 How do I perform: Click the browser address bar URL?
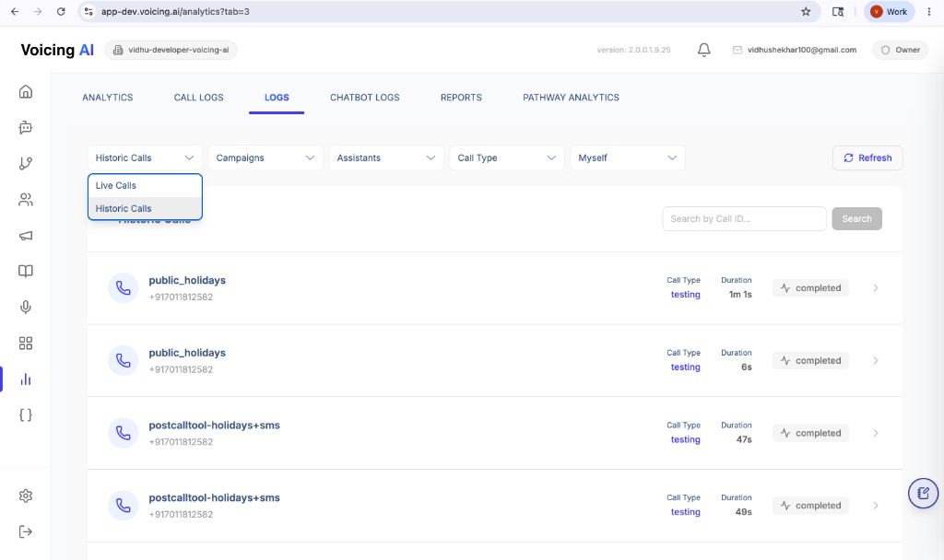(x=175, y=11)
